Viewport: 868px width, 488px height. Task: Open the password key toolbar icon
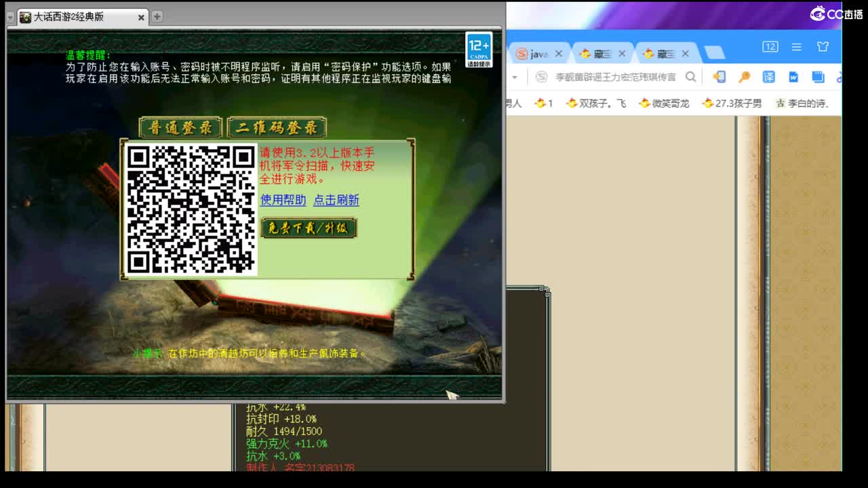[x=744, y=77]
